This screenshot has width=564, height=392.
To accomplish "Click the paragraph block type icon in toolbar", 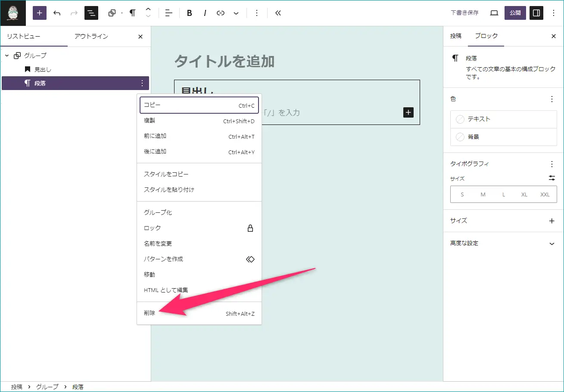I will tap(132, 13).
